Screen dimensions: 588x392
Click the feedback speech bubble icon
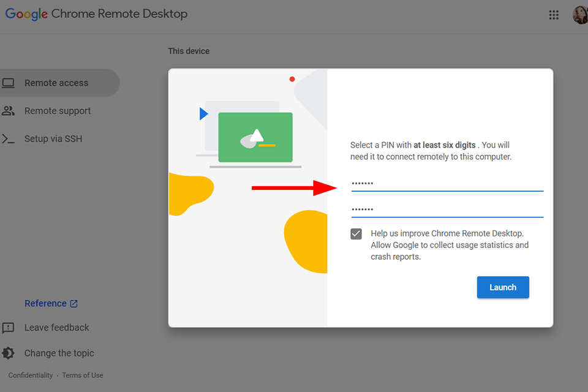[8, 328]
